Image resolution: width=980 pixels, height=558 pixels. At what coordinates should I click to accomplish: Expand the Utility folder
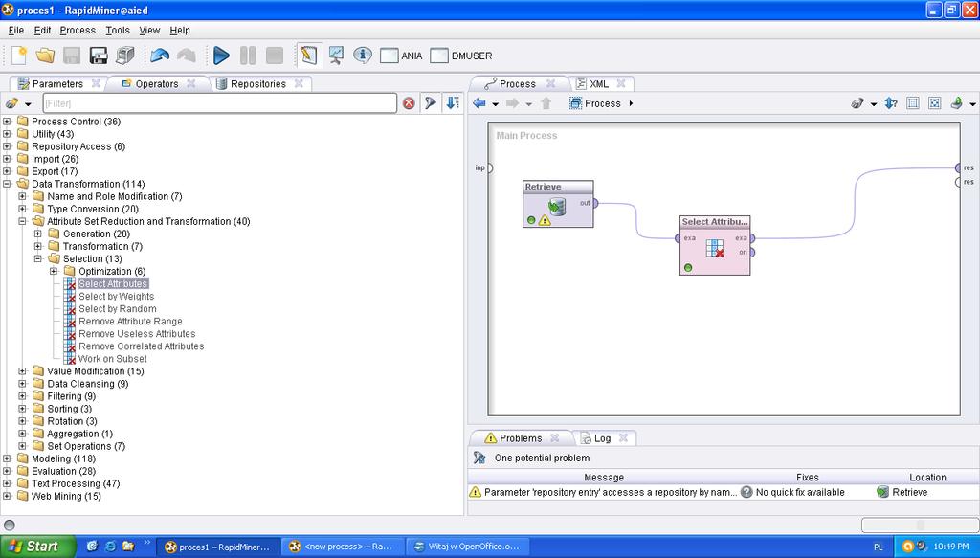(7, 134)
